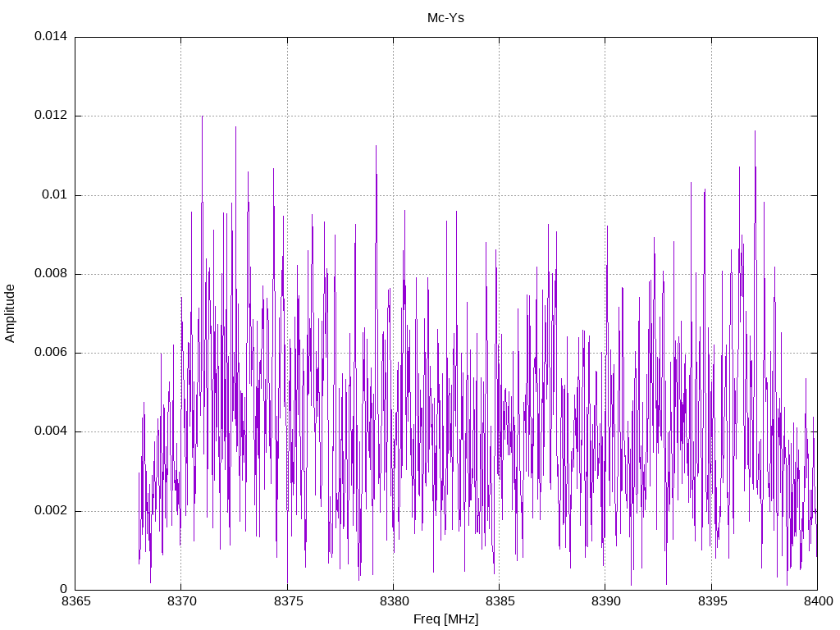Viewport: 840px width, 630px height.
Task: Click the 8385 x-axis tick label
Action: pos(500,601)
